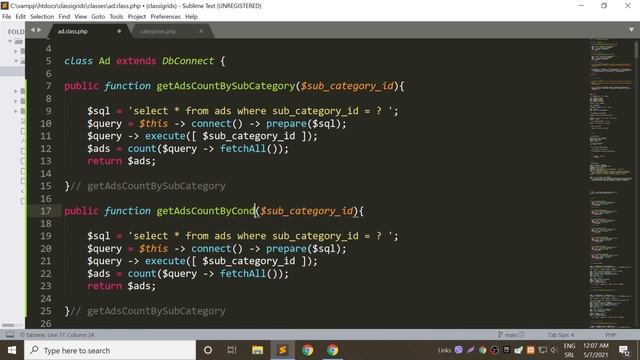The width and height of the screenshot is (640, 360).
Task: Open the File menu
Action: tap(7, 17)
